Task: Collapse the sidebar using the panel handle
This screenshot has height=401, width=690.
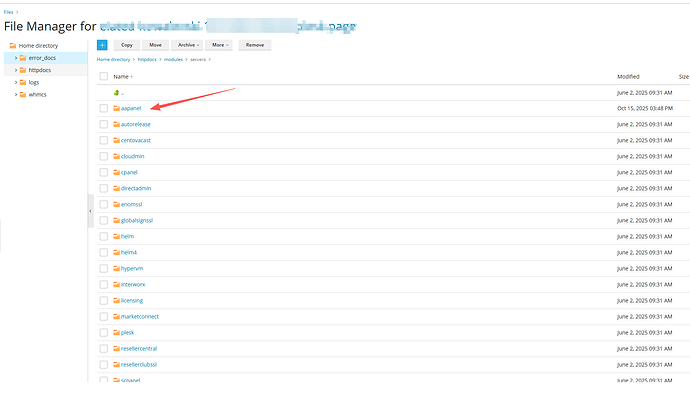Action: pos(90,211)
